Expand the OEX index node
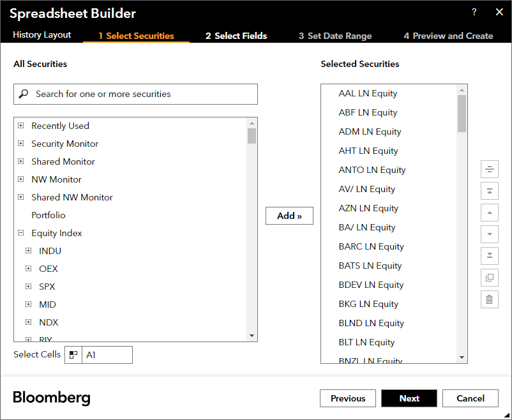This screenshot has height=420, width=512. coord(28,269)
